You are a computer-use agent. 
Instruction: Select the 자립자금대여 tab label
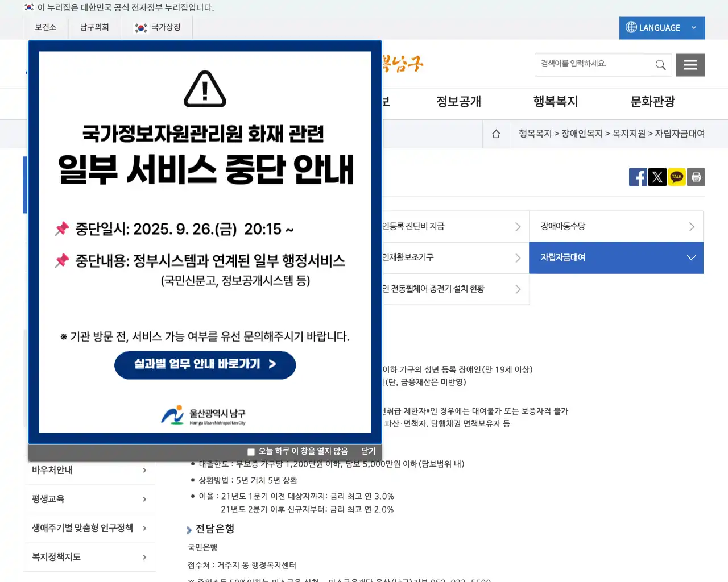(563, 257)
